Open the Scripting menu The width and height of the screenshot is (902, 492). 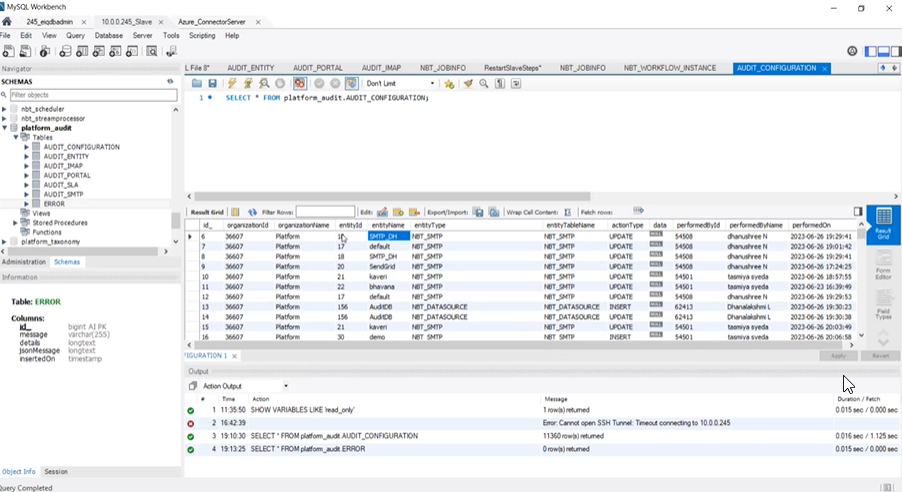point(202,35)
